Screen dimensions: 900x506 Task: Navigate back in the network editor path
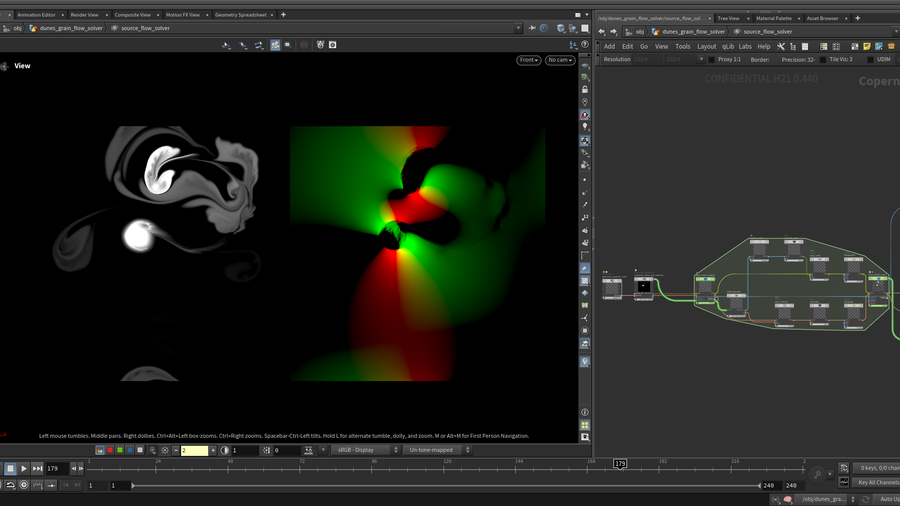click(602, 31)
